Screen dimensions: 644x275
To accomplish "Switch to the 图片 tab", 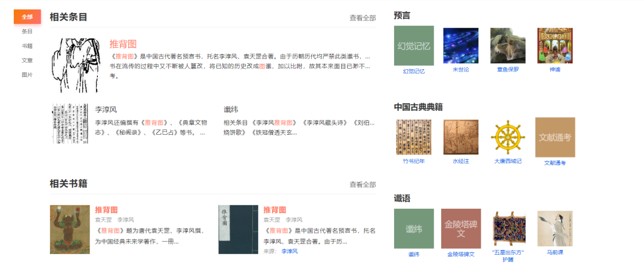I will coord(27,75).
